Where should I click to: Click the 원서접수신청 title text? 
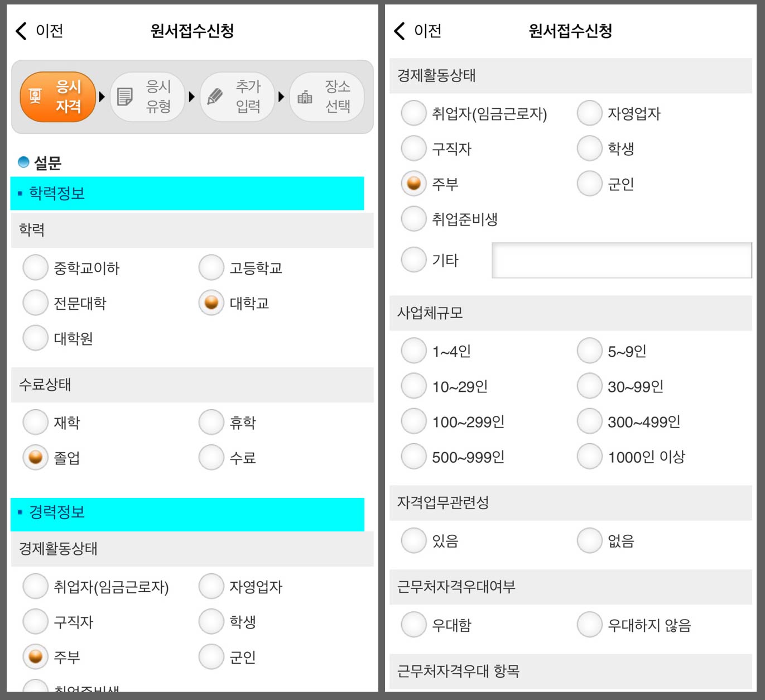(x=192, y=31)
